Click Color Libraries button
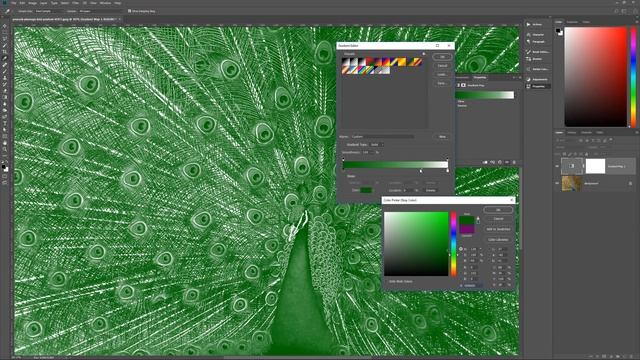This screenshot has width=640, height=360. click(498, 240)
